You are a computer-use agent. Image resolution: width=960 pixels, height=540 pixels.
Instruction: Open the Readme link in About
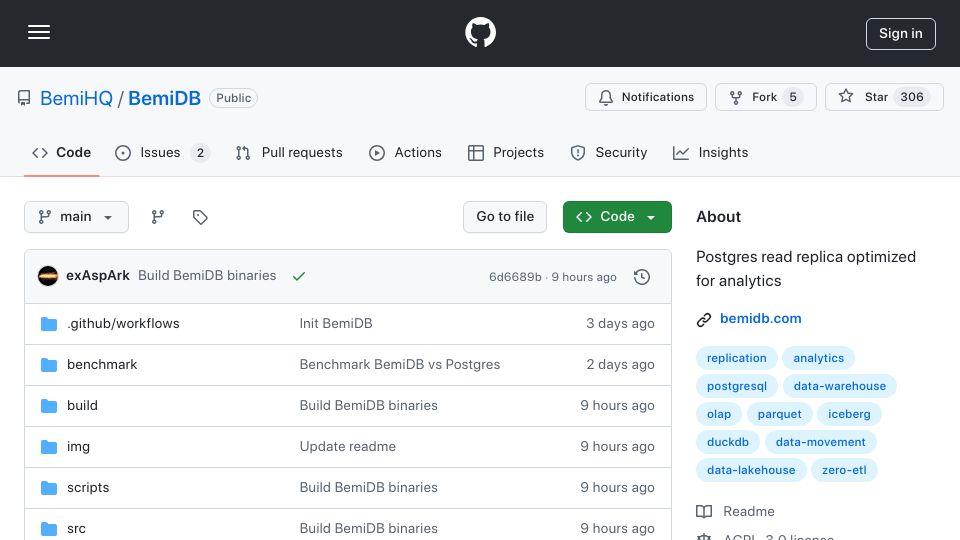click(749, 511)
